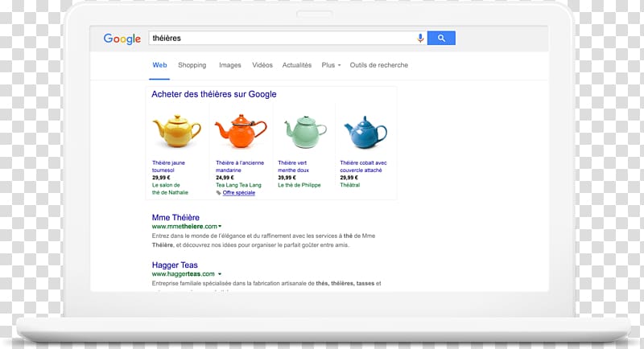The image size is (644, 349).
Task: Switch to the Shopping tab
Action: pyautogui.click(x=192, y=65)
